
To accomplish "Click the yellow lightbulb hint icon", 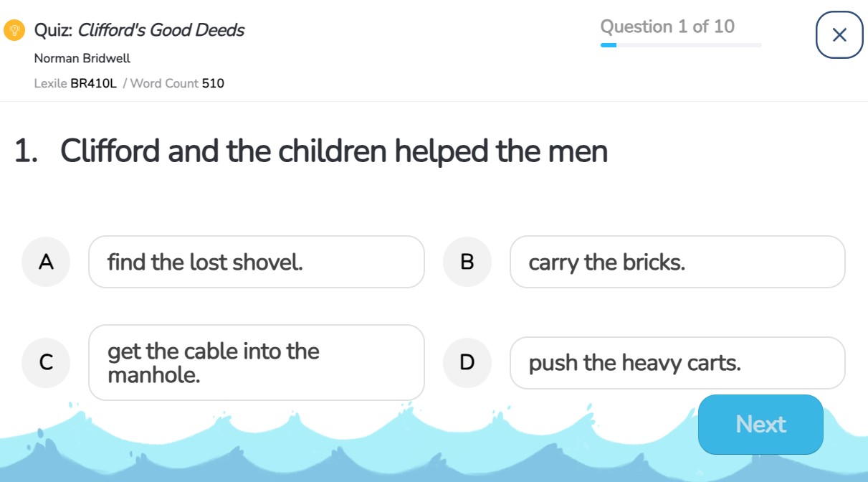I will (14, 30).
